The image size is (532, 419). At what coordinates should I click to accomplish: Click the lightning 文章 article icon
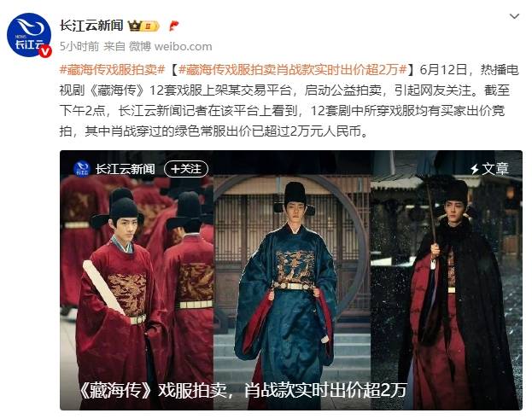point(475,169)
